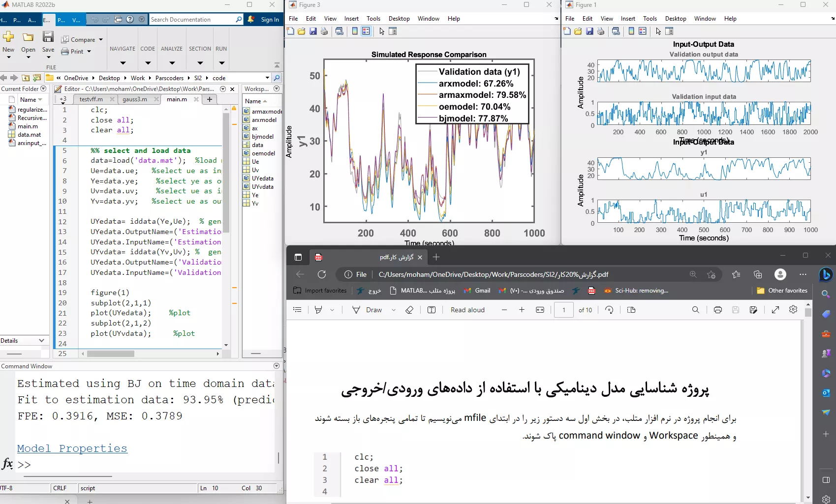Open the Current Folder panel actions menu
This screenshot has height=504, width=836.
(43, 89)
